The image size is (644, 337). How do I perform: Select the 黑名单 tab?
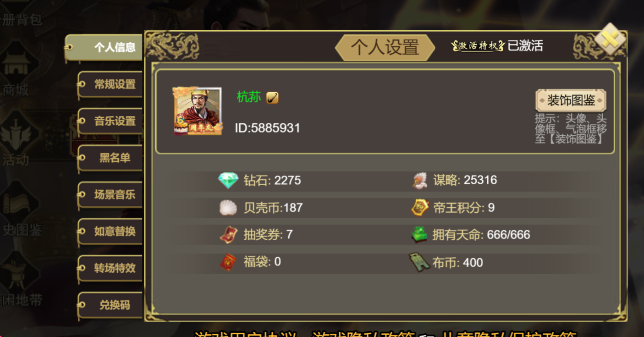coord(110,158)
